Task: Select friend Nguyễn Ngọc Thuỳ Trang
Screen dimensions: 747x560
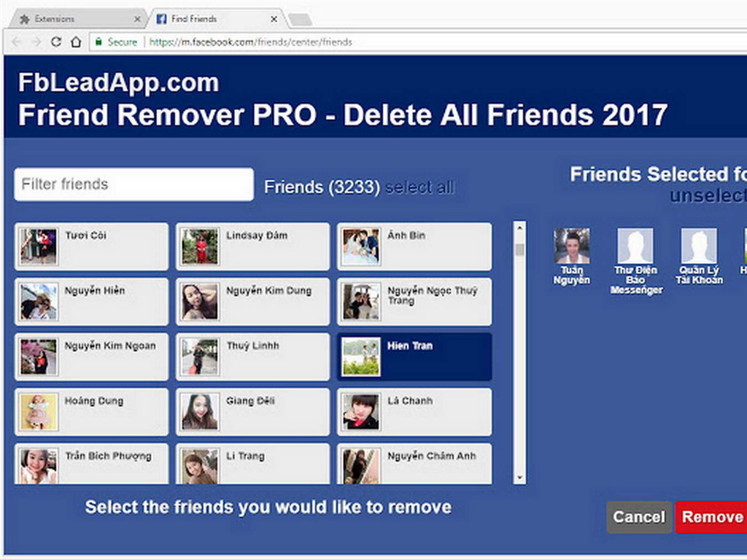Action: pos(414,302)
